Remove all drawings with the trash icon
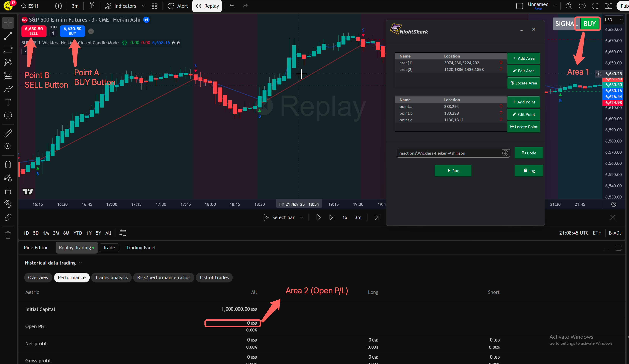 tap(8, 235)
